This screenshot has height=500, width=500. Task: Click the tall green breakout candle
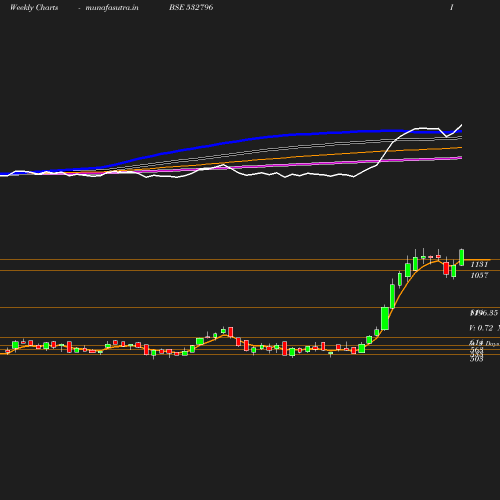click(x=385, y=318)
